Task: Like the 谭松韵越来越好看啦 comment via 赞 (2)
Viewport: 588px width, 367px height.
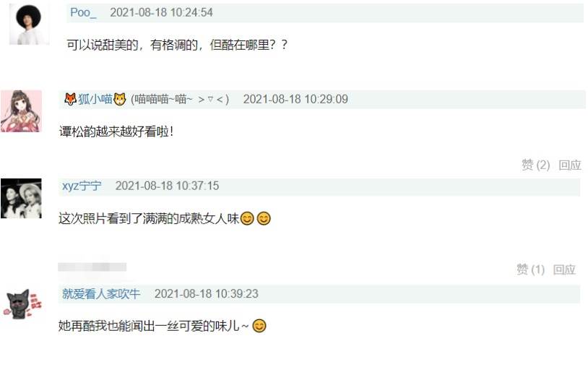Action: [535, 165]
